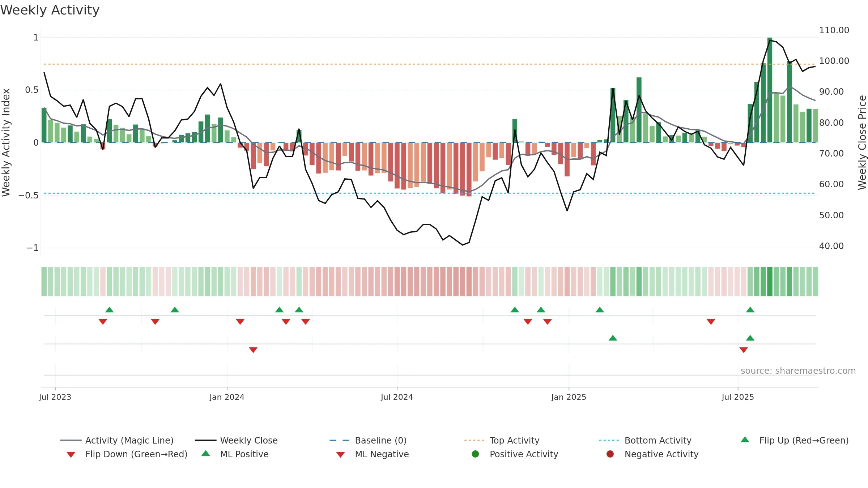This screenshot has width=868, height=488.
Task: Click the 'source: sharemaestro.com' text
Action: point(798,371)
